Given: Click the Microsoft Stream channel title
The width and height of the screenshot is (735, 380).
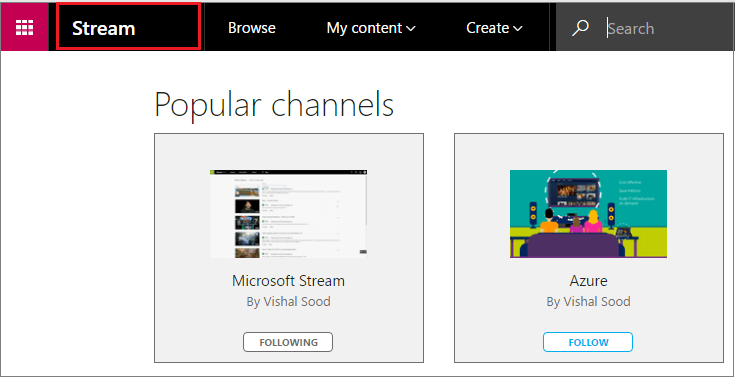Looking at the screenshot, I should pos(288,281).
